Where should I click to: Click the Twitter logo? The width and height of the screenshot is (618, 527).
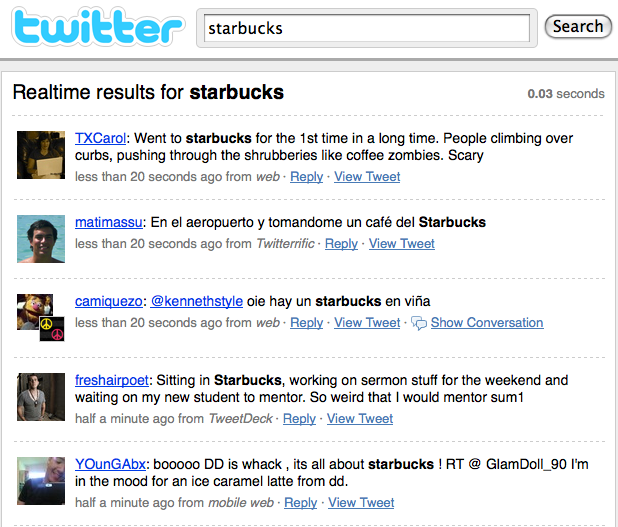(98, 27)
